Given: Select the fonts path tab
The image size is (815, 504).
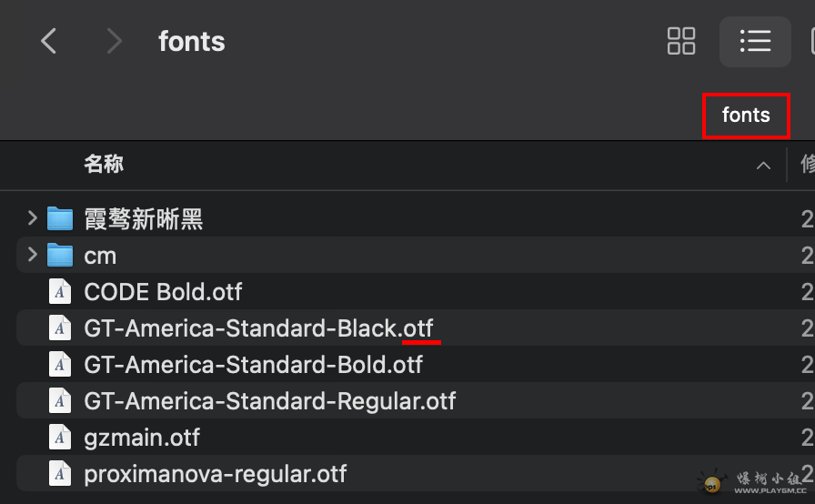Looking at the screenshot, I should (x=746, y=116).
